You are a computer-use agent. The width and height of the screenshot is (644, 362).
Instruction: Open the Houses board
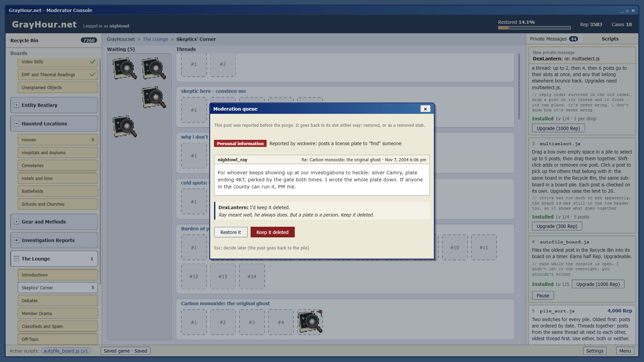(x=58, y=140)
